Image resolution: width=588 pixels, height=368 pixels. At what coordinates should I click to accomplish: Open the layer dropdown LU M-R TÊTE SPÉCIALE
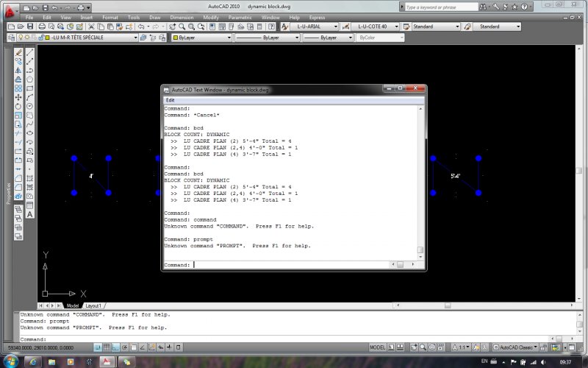pyautogui.click(x=78, y=38)
